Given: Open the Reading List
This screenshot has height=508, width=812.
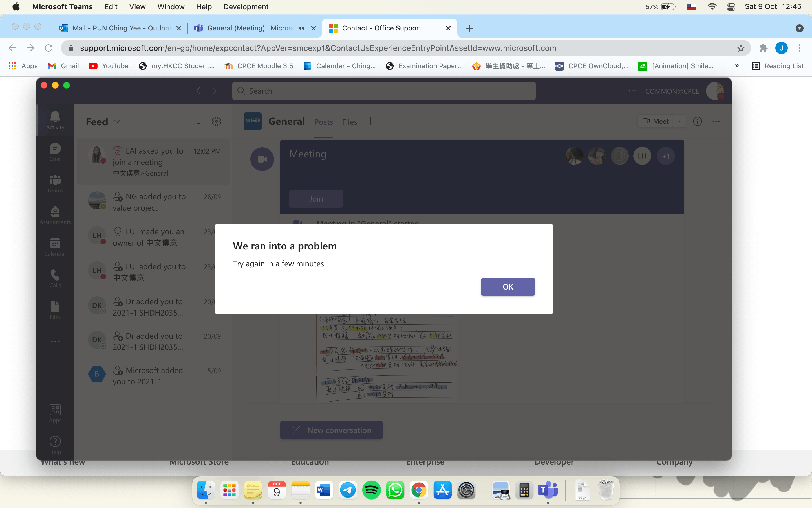Looking at the screenshot, I should point(777,66).
